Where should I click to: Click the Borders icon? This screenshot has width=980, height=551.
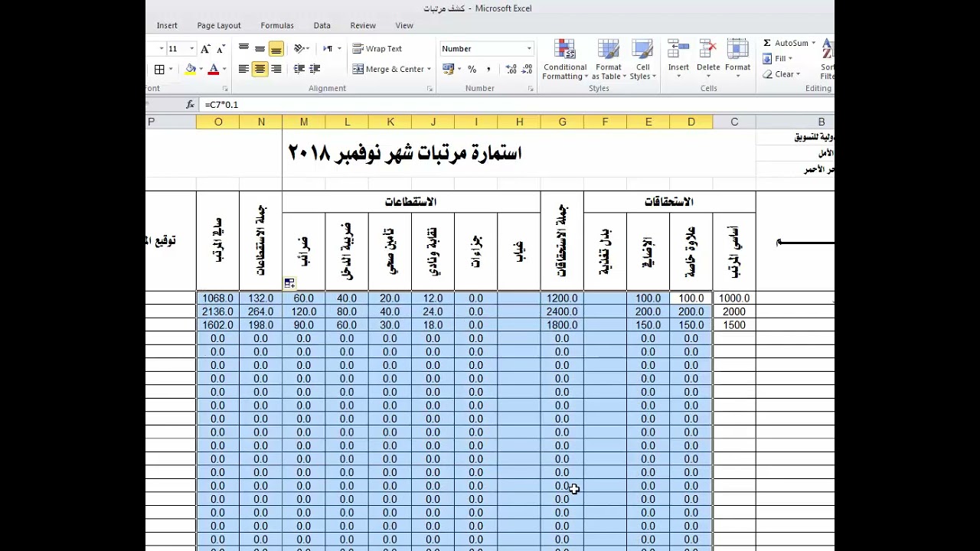(159, 69)
